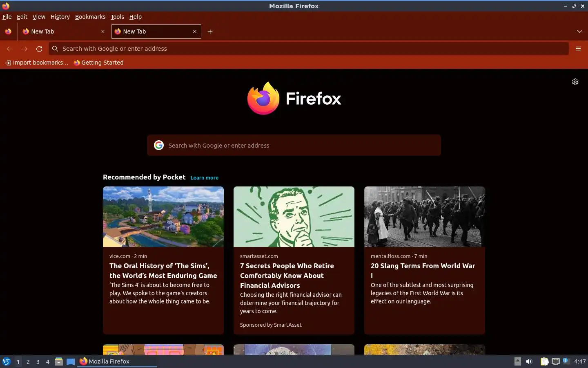
Task: Click 'Sponsored by SmartAsset' text
Action: (271, 325)
